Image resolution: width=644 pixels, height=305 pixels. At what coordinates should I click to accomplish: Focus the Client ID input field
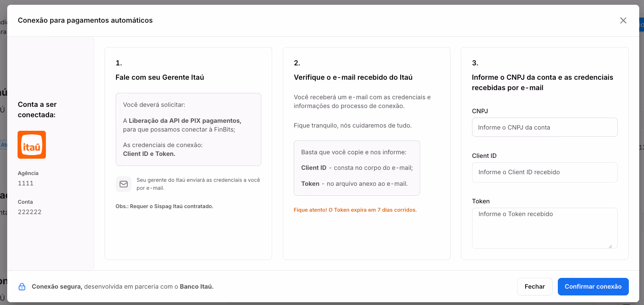coord(545,172)
